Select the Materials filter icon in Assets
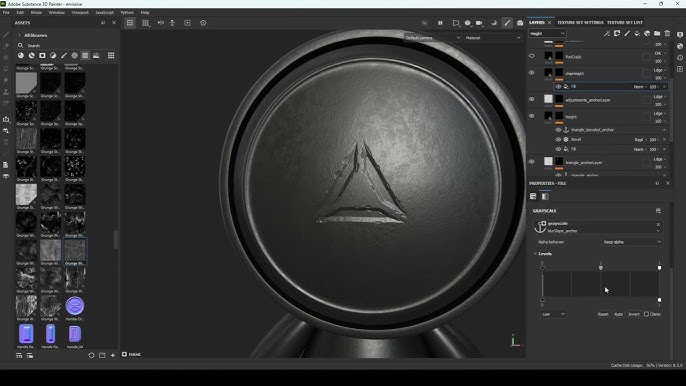 click(21, 56)
